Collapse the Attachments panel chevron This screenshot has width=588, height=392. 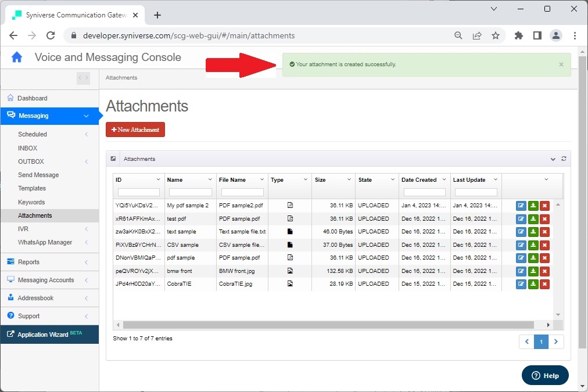[x=553, y=159]
